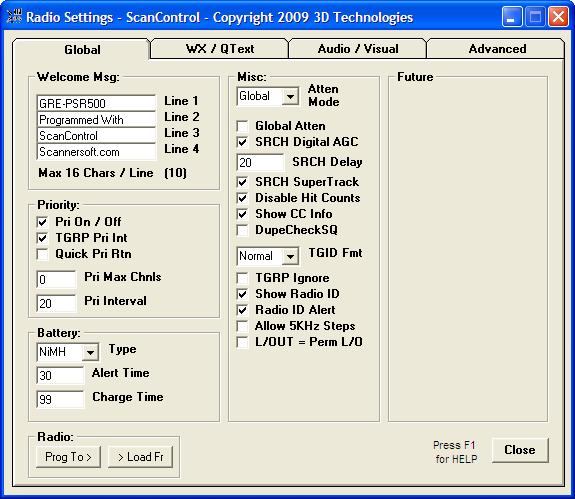Viewport: 575px width, 499px height.
Task: Switch to the WX / QText tab
Action: click(219, 49)
